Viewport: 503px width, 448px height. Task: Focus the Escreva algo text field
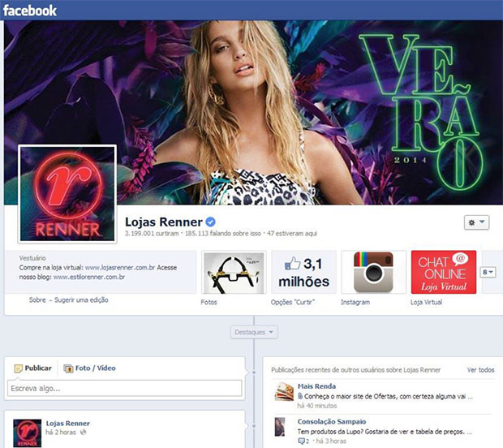click(124, 388)
